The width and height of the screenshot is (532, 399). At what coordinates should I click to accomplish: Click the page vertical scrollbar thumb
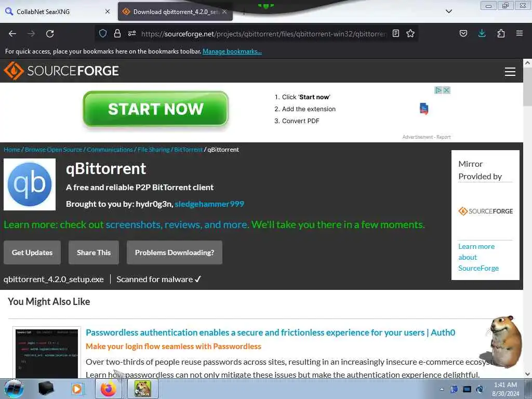click(x=527, y=87)
